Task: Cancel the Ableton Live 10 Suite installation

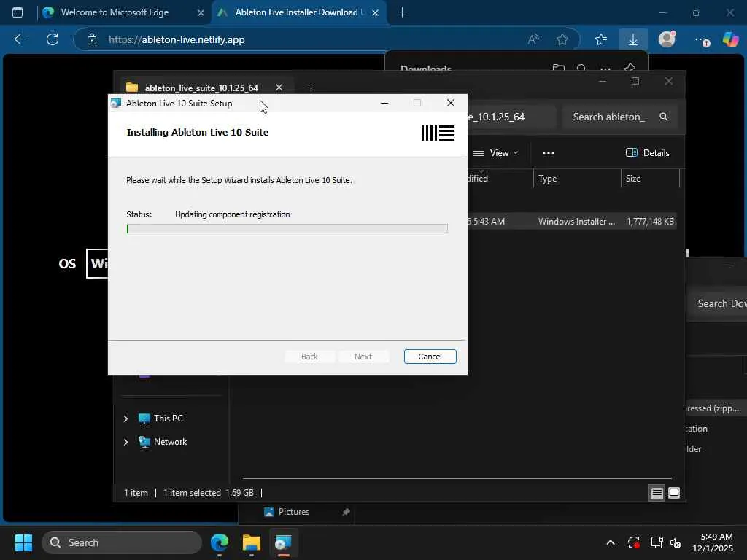Action: (430, 356)
